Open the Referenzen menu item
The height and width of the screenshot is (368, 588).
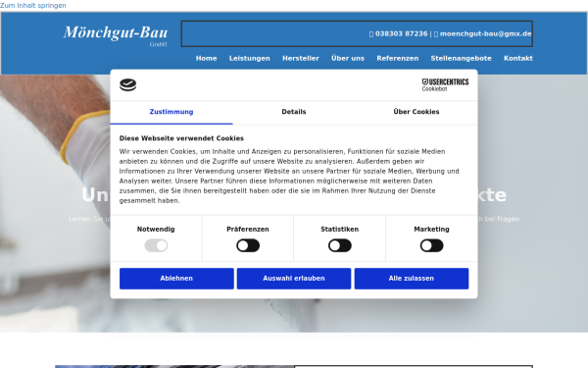click(x=398, y=58)
